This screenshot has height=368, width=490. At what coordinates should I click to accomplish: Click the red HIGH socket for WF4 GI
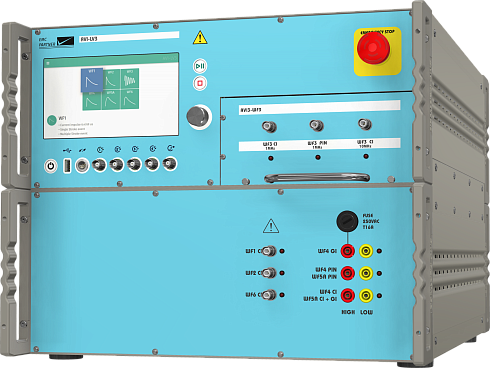(347, 251)
